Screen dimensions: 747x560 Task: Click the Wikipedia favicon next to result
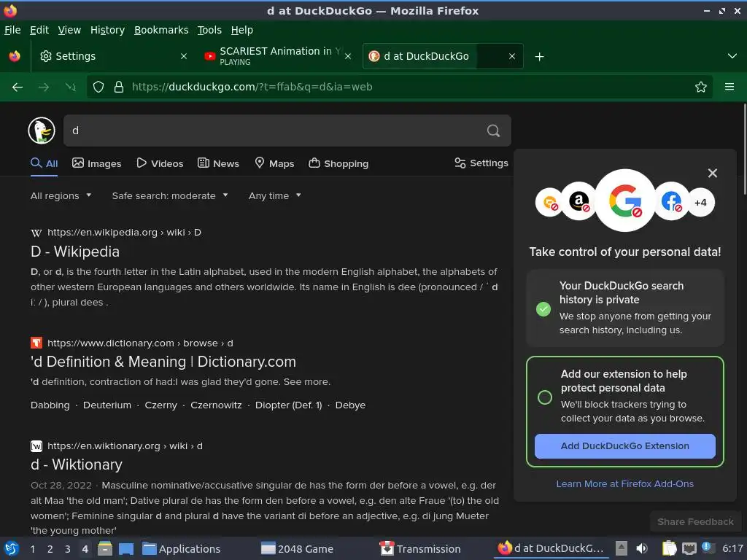tap(36, 233)
